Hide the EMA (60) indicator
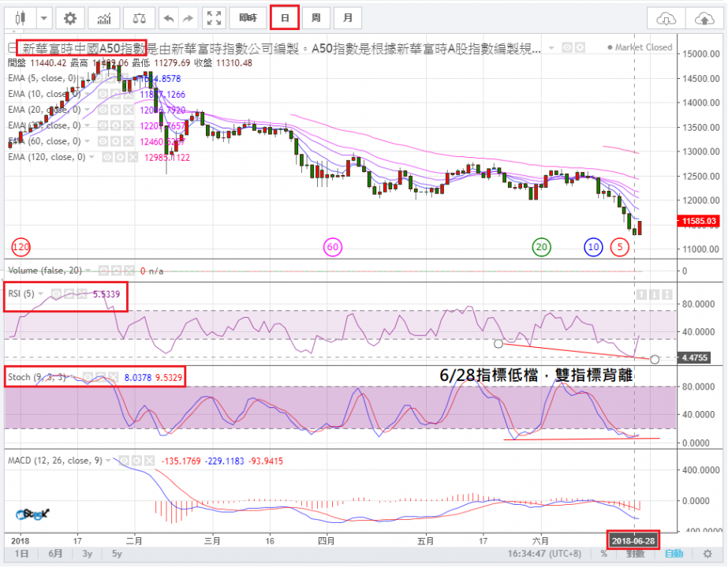 click(x=103, y=142)
